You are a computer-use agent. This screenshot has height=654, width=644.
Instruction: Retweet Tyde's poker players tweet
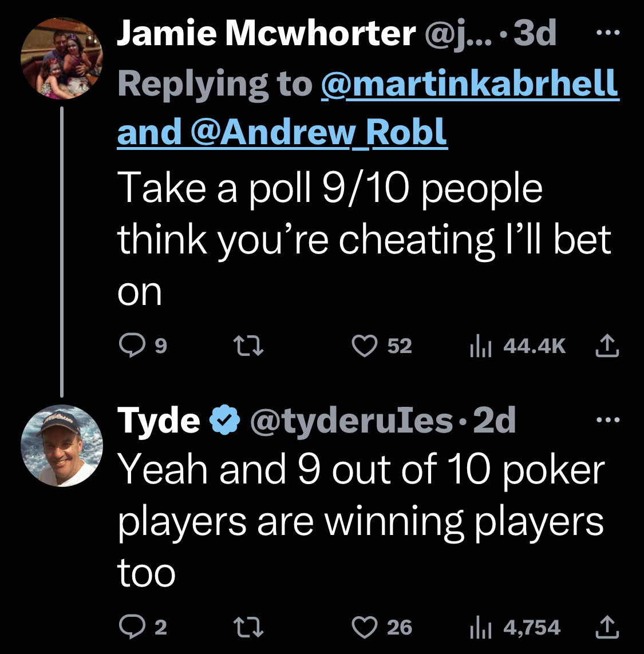[248, 627]
